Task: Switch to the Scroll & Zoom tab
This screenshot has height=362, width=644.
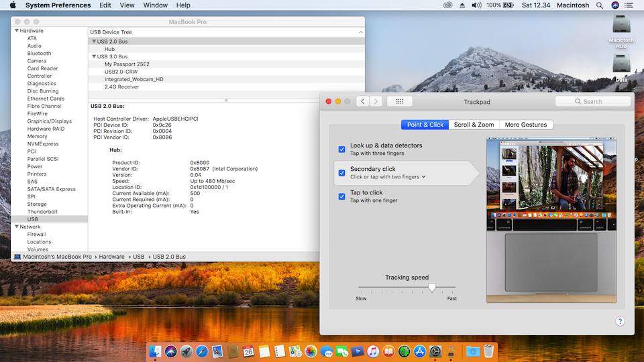Action: point(474,125)
